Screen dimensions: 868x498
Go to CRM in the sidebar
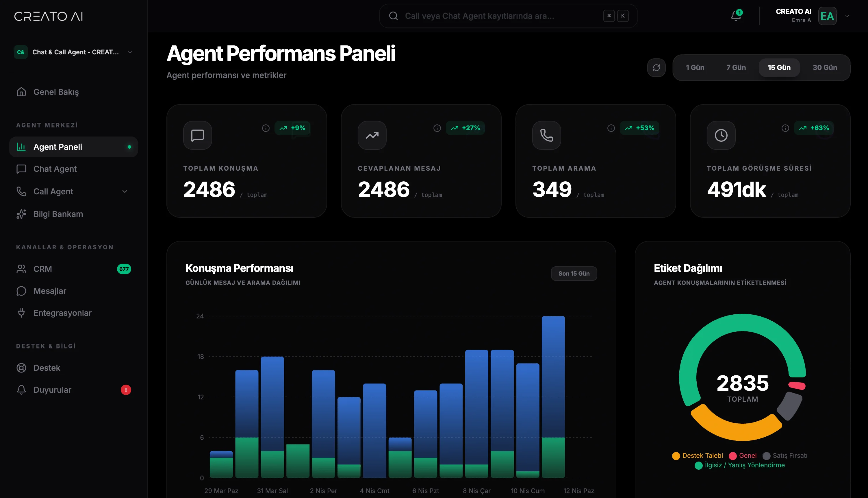tap(42, 269)
